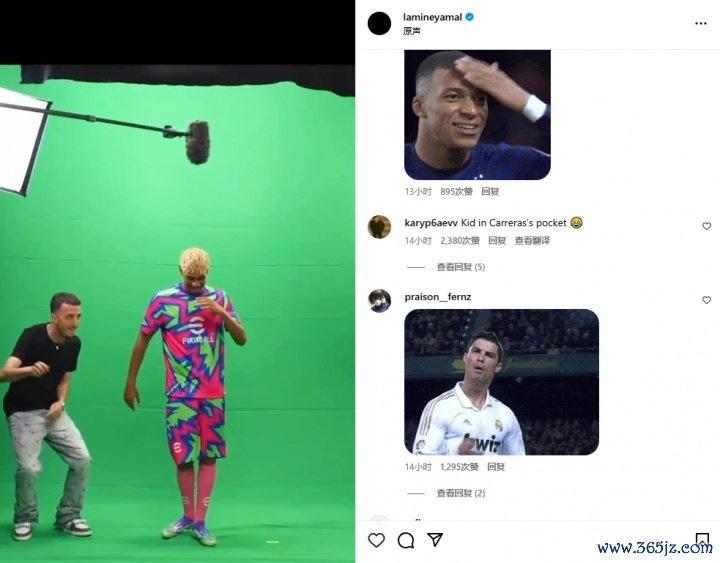Open lamineyamal username link
This screenshot has height=563, width=720.
point(432,17)
